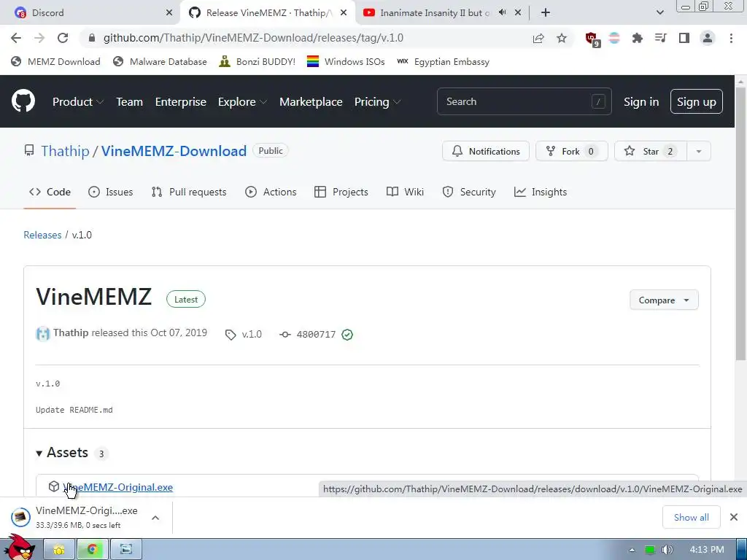
Task: Switch to the Discord tab
Action: point(90,13)
